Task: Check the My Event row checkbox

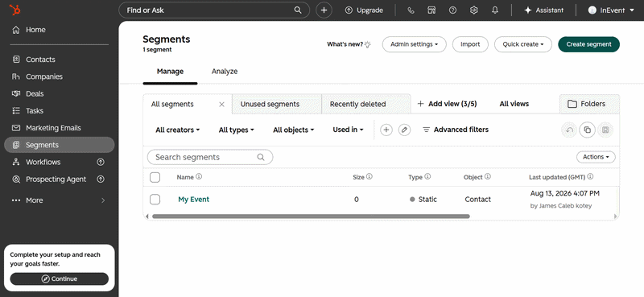Action: (x=155, y=200)
